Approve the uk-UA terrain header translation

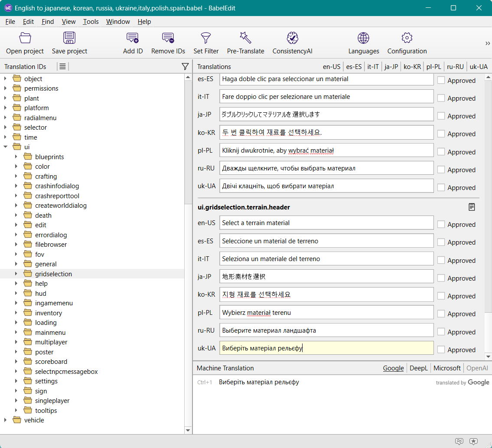pyautogui.click(x=441, y=350)
